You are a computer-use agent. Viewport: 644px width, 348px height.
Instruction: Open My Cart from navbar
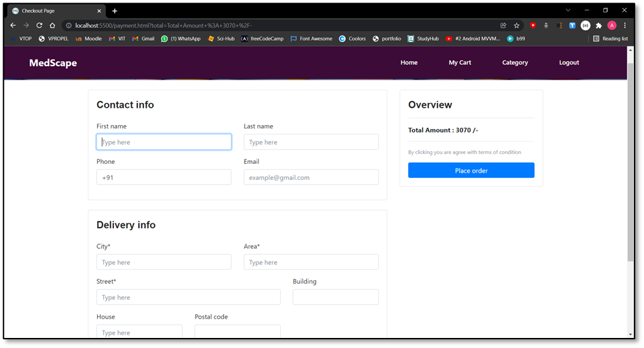[460, 62]
